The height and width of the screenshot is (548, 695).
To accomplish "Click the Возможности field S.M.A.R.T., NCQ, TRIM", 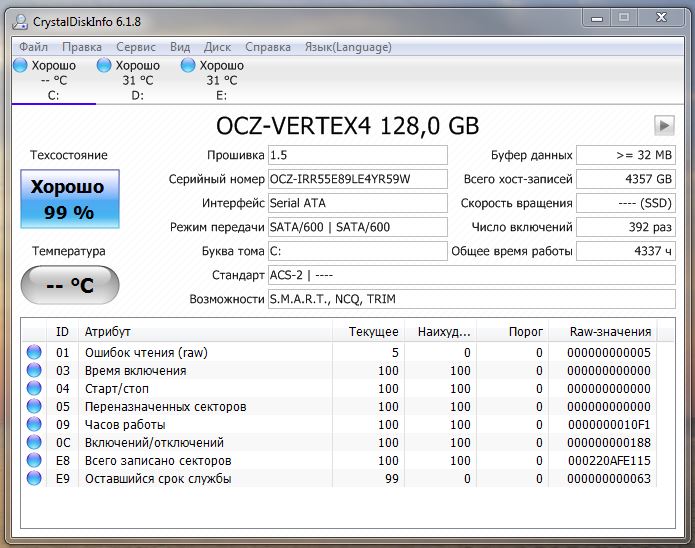I will point(472,299).
